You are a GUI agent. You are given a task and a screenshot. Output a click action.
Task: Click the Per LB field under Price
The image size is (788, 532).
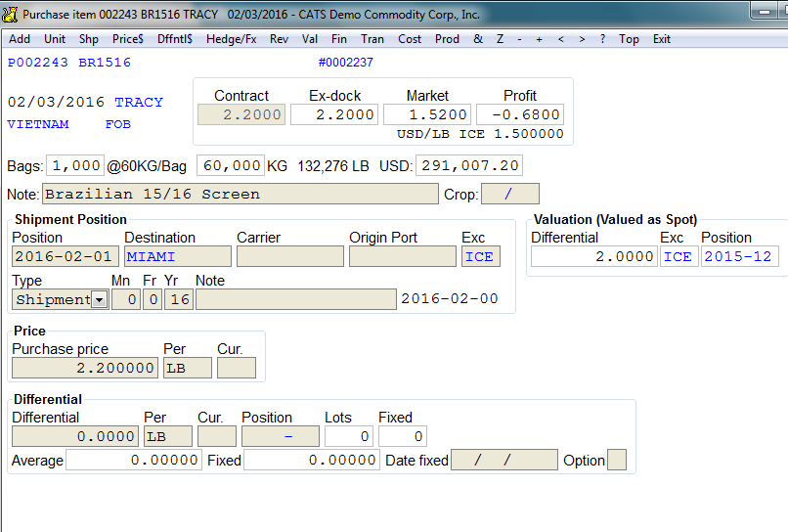coord(188,368)
